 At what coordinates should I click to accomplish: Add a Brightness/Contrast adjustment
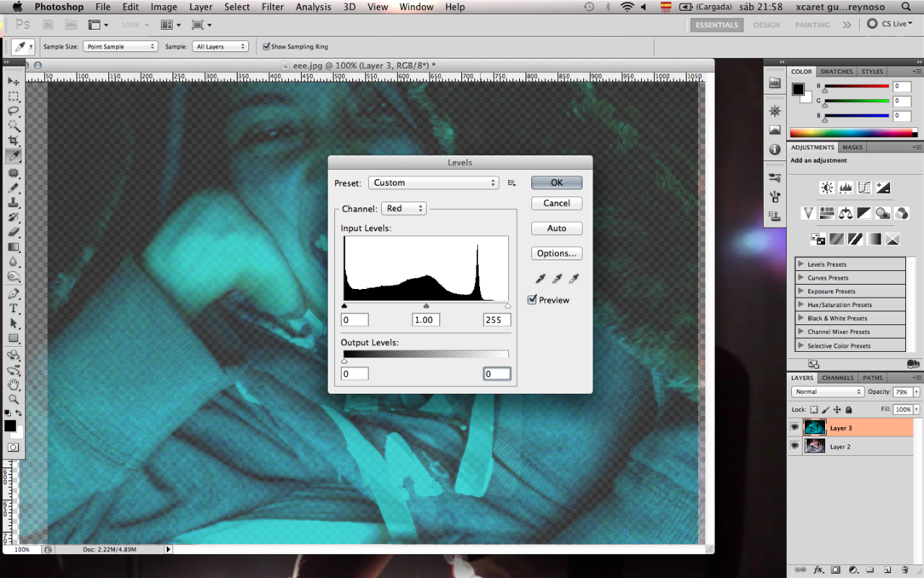[x=827, y=188]
